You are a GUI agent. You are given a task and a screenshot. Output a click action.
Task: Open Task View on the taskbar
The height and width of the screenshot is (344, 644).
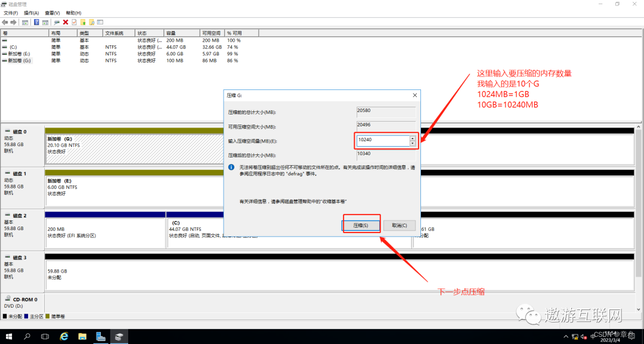tap(45, 337)
